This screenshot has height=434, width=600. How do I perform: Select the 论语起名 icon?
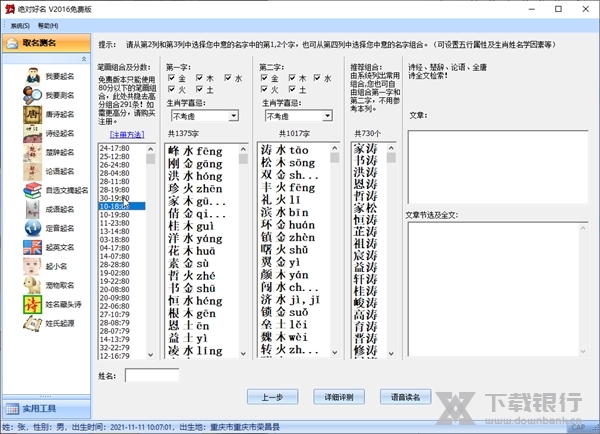33,171
